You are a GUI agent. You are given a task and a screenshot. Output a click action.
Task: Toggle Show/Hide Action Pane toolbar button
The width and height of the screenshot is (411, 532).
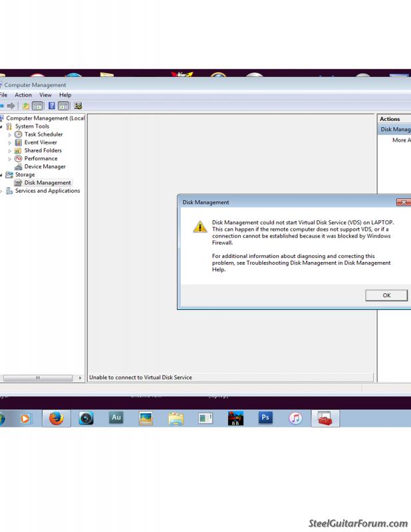pyautogui.click(x=64, y=106)
